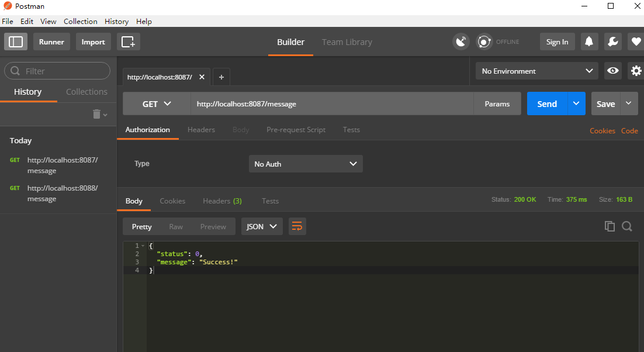Copy response body to clipboard icon

(610, 226)
